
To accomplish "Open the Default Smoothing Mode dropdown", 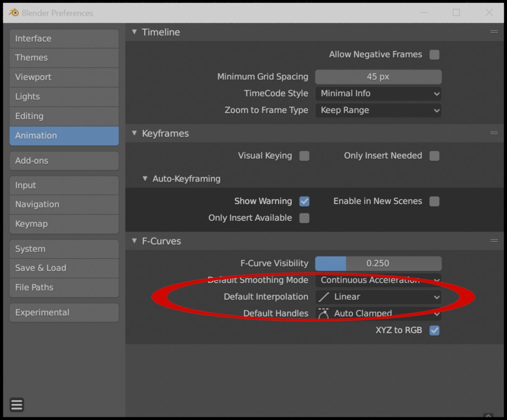I will tap(378, 280).
